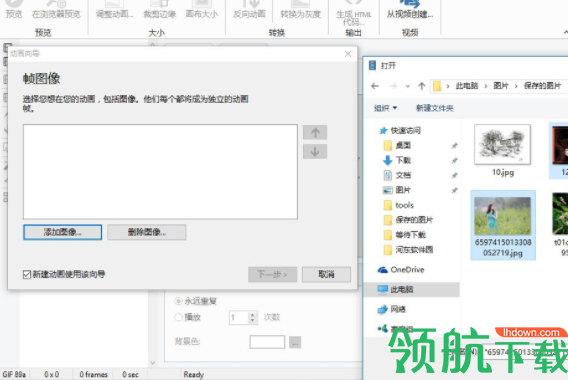Click 画布大小 in the ribbon

202,10
